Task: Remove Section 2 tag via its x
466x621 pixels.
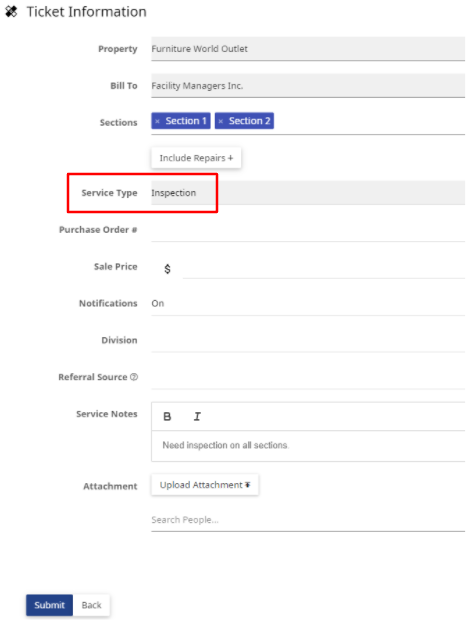Action: click(221, 121)
